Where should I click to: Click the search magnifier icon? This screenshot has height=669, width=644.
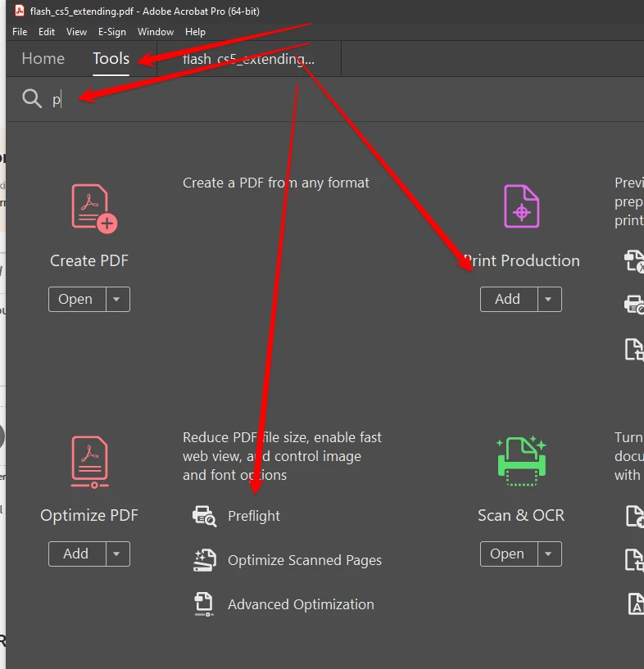pyautogui.click(x=32, y=98)
